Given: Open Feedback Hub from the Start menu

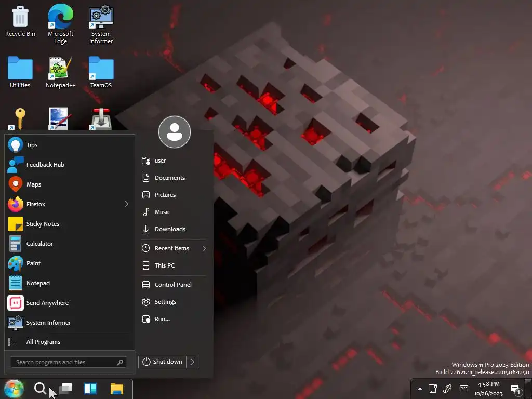Looking at the screenshot, I should 69,165.
